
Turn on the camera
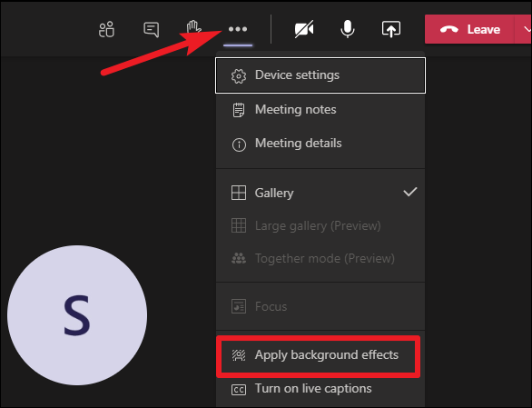point(304,29)
